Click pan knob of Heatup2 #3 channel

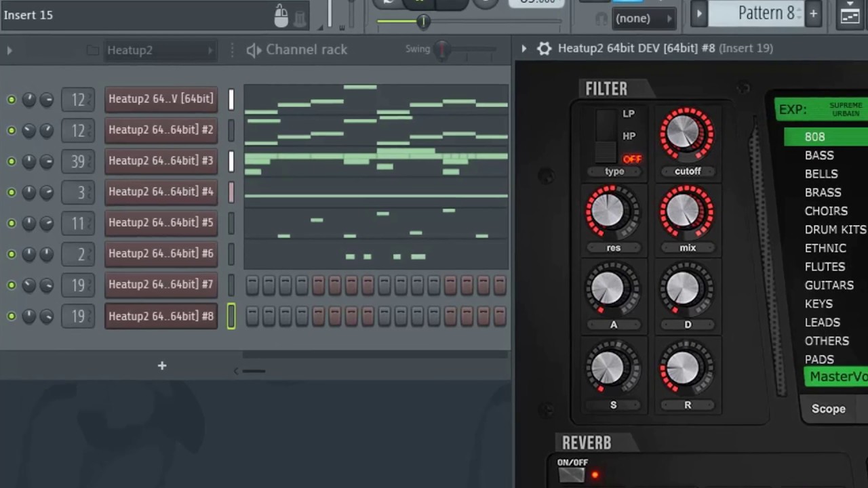(28, 161)
